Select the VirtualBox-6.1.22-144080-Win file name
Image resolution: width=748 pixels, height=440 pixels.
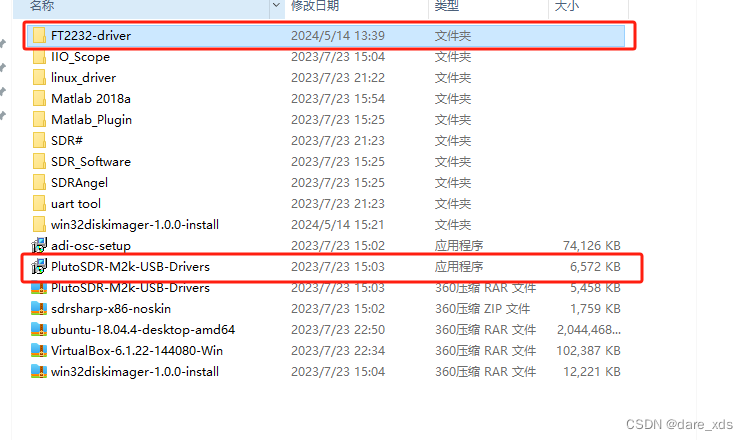[x=137, y=351]
